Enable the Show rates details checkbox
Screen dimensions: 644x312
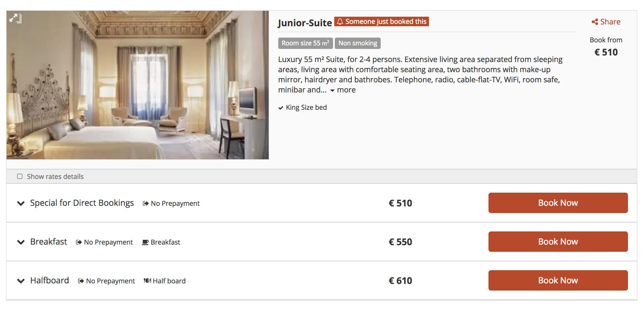point(20,177)
